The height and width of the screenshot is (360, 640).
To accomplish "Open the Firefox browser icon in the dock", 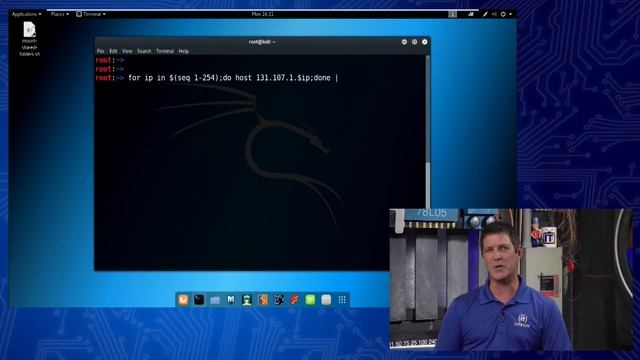I will (183, 300).
